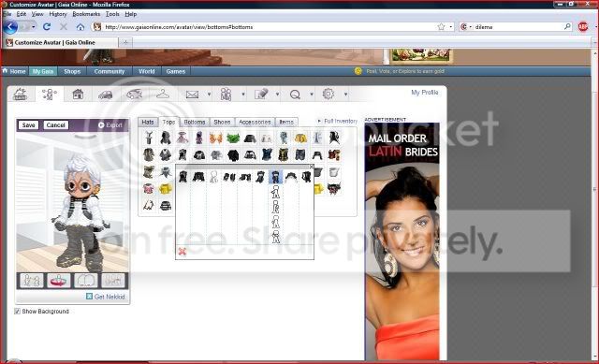599x364 pixels.
Task: Click the mail envelope icon
Action: tap(192, 95)
